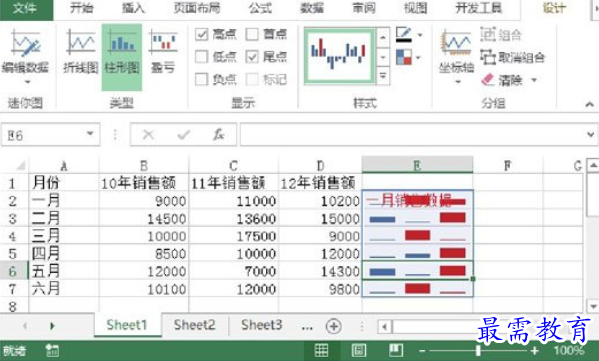Toggle the Last Point (尾点) checkbox

[x=252, y=57]
